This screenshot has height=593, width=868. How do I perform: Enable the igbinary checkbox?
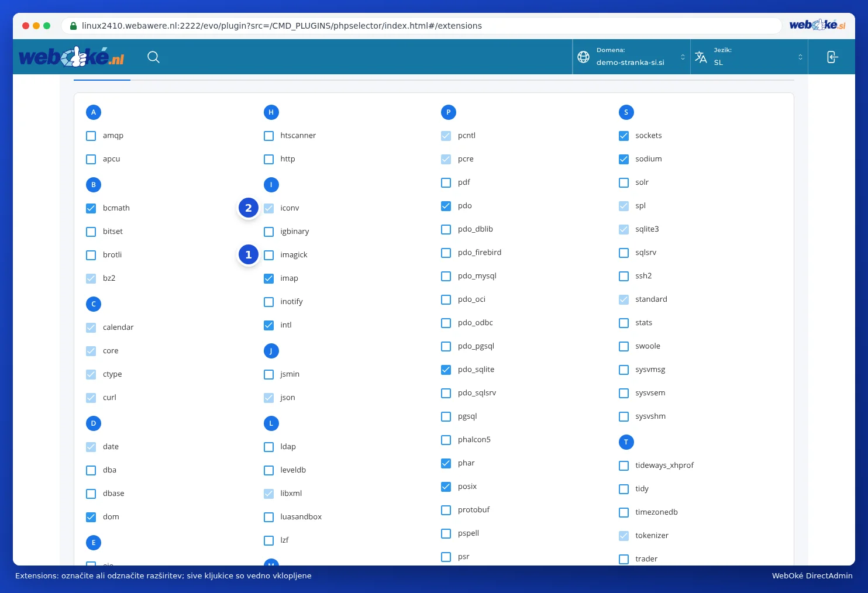pyautogui.click(x=268, y=232)
